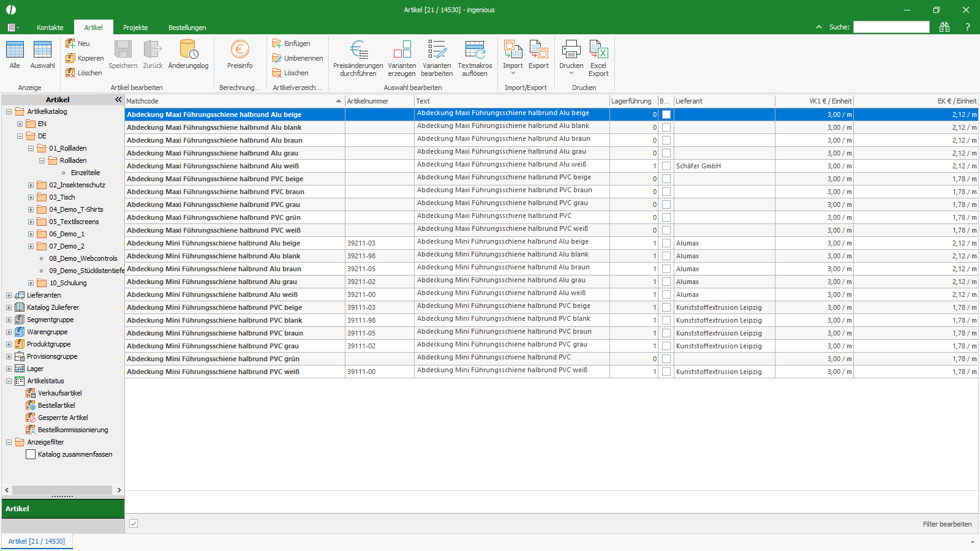The width and height of the screenshot is (980, 551).
Task: Expand 02_Insektenschutz folder
Action: (x=31, y=185)
